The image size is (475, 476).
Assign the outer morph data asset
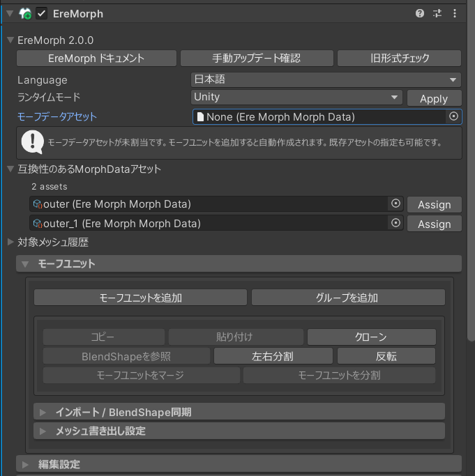(435, 204)
